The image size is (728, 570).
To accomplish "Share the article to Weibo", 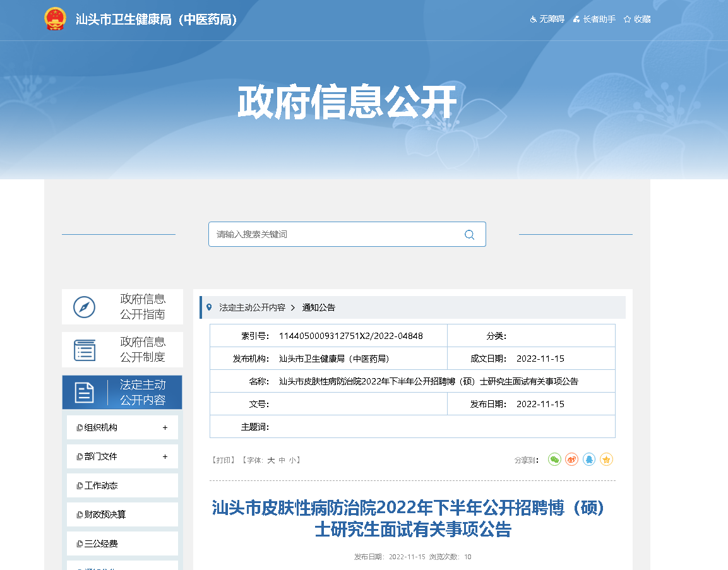I will point(571,460).
